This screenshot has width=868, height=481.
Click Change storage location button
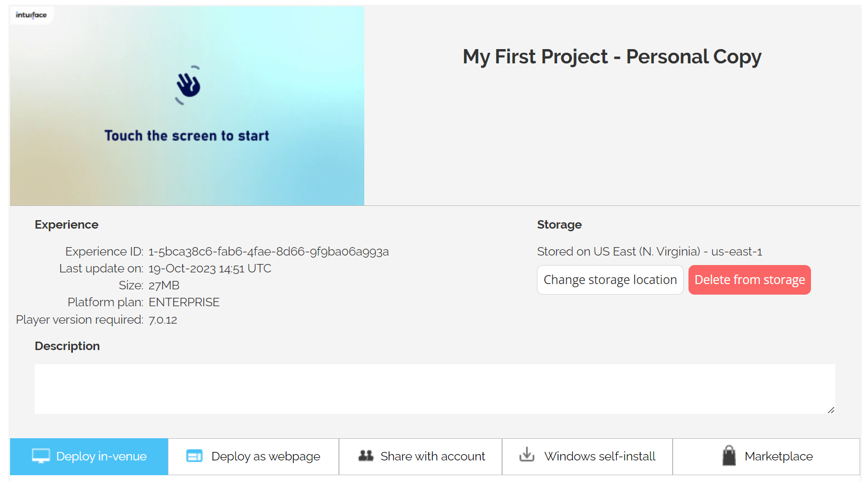click(610, 280)
